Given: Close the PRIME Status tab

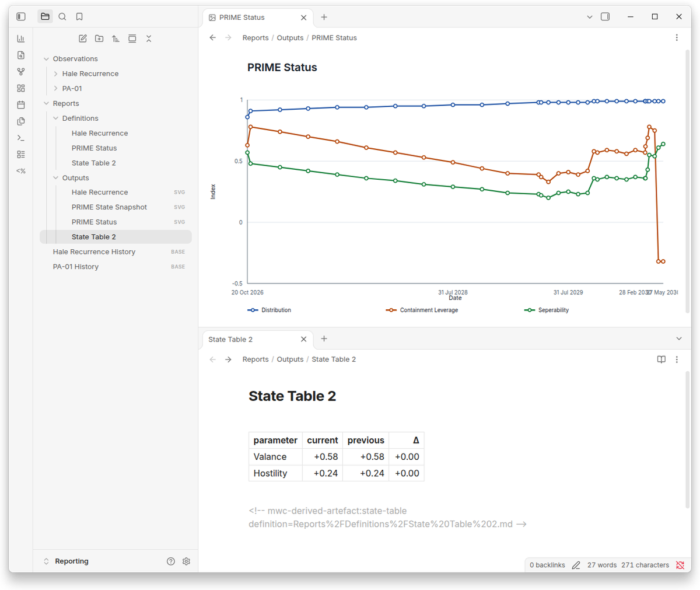Looking at the screenshot, I should [x=303, y=18].
